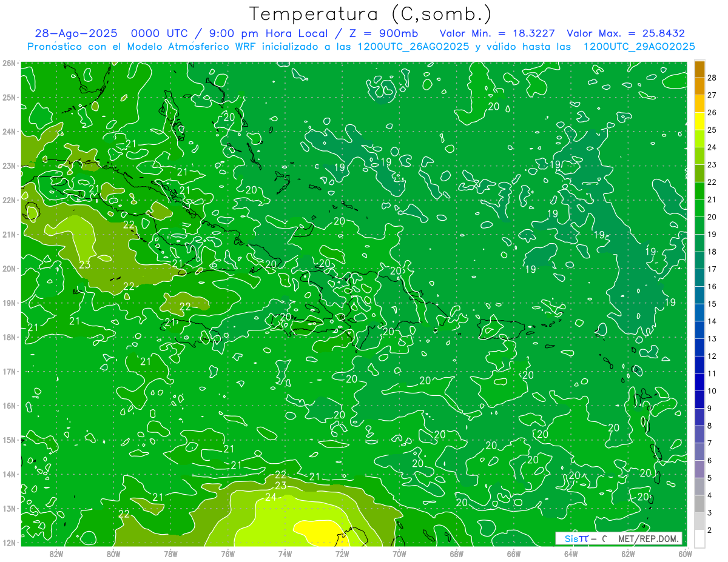
Task: Click longitude axis label '60W'
Action: click(x=685, y=553)
